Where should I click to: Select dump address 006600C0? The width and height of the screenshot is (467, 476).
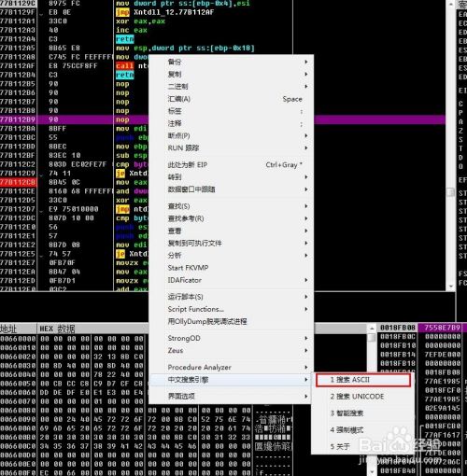click(18, 446)
